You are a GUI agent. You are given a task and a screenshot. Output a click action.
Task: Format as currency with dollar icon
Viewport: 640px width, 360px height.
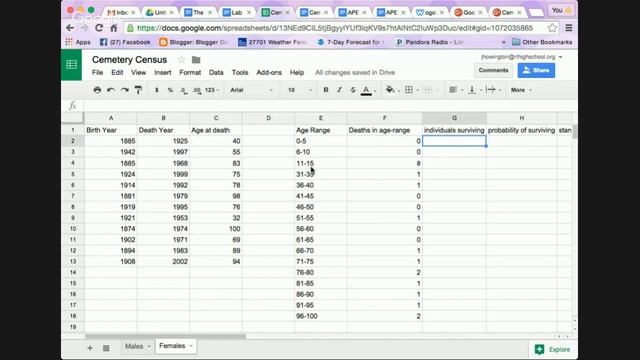pos(157,90)
